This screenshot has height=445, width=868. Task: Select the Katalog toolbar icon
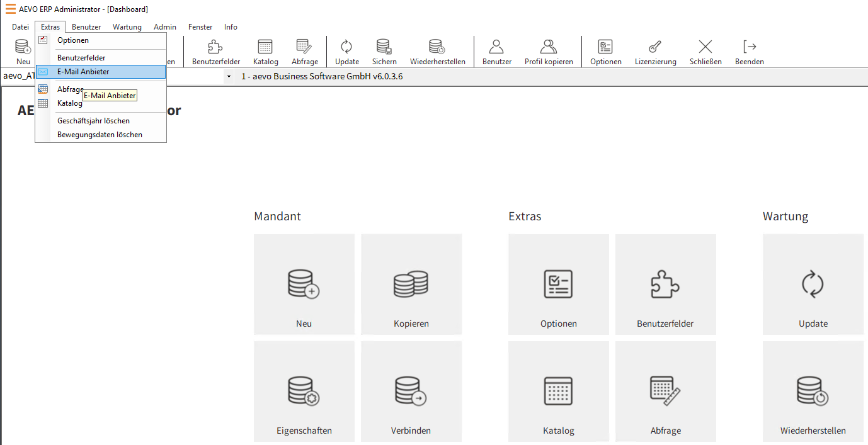click(x=265, y=50)
